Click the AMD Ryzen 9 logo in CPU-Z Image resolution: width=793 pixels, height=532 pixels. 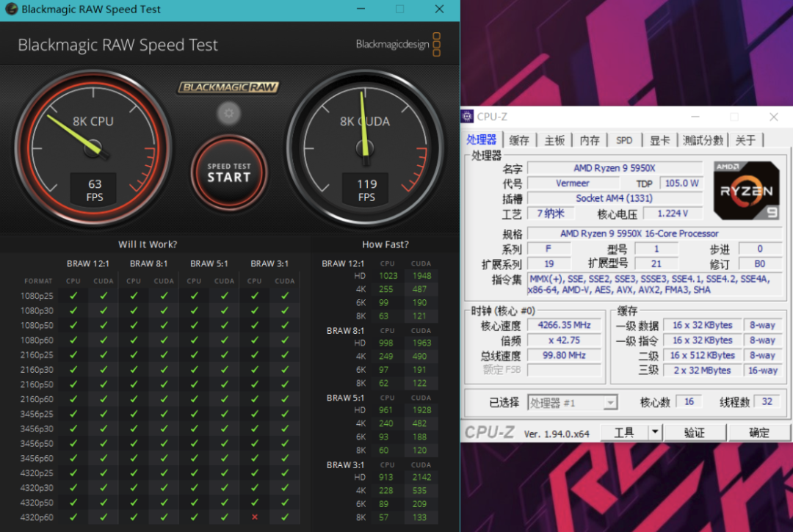tap(746, 191)
